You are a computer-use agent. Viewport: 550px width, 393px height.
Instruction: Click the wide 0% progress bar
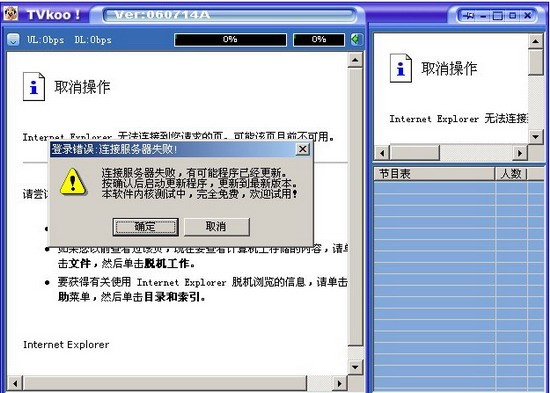(230, 39)
